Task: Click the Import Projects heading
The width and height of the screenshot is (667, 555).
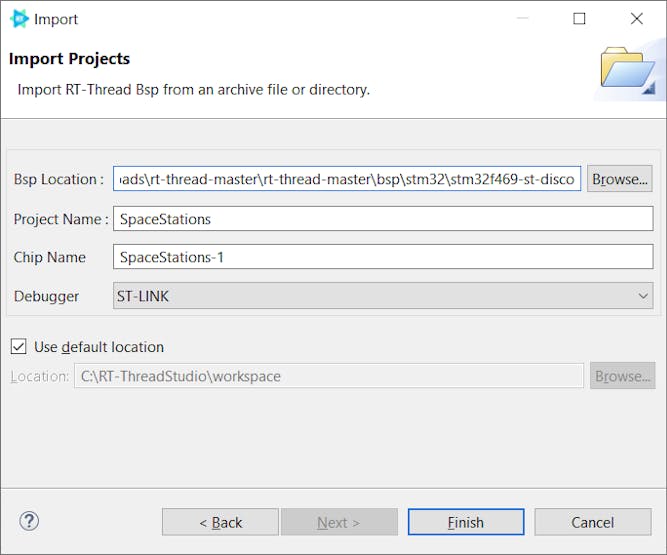Action: click(70, 59)
